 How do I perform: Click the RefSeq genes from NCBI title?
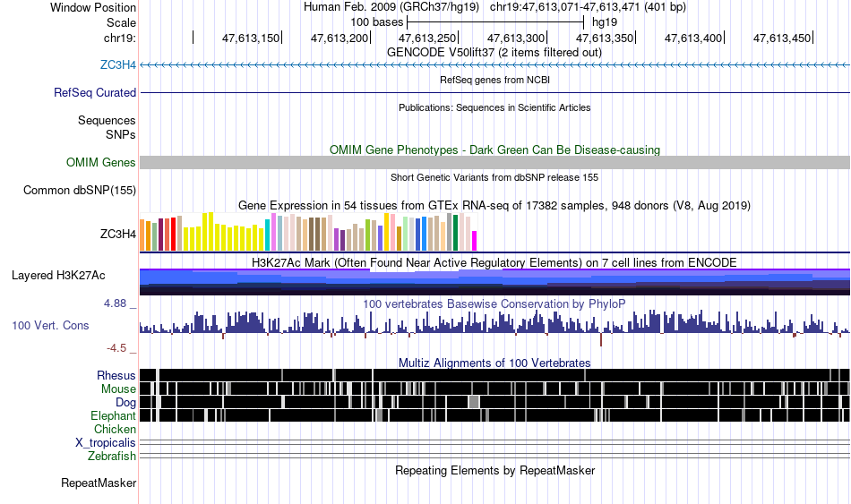(494, 81)
